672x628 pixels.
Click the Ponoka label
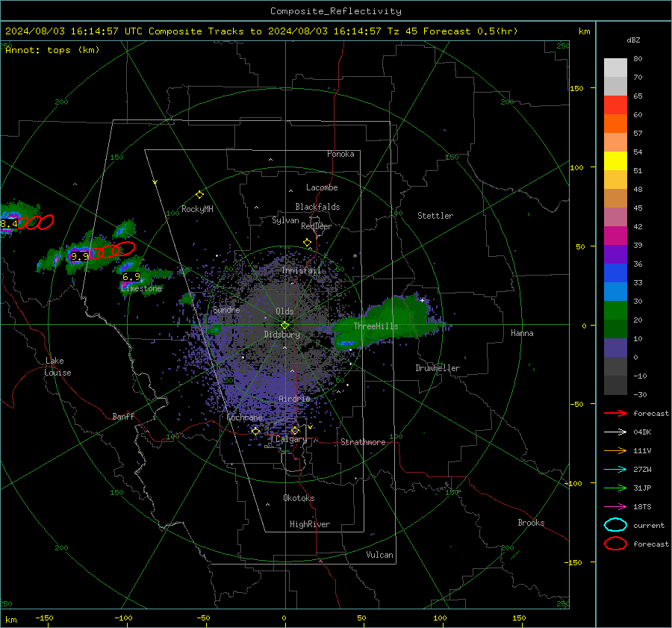(x=340, y=154)
